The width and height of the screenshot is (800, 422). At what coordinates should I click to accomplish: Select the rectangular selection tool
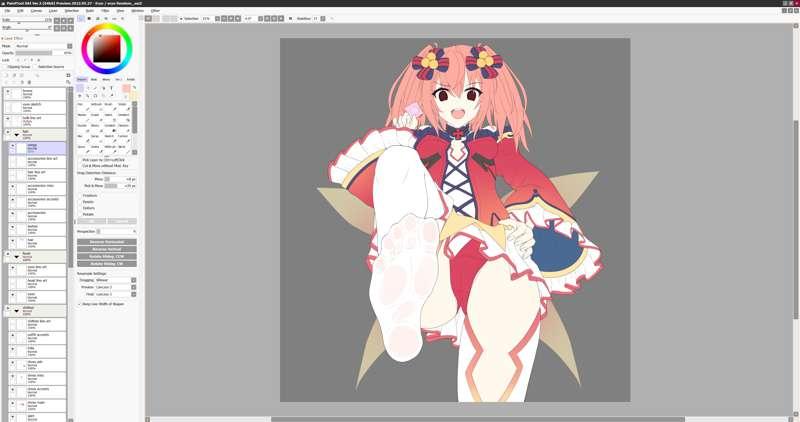point(80,88)
